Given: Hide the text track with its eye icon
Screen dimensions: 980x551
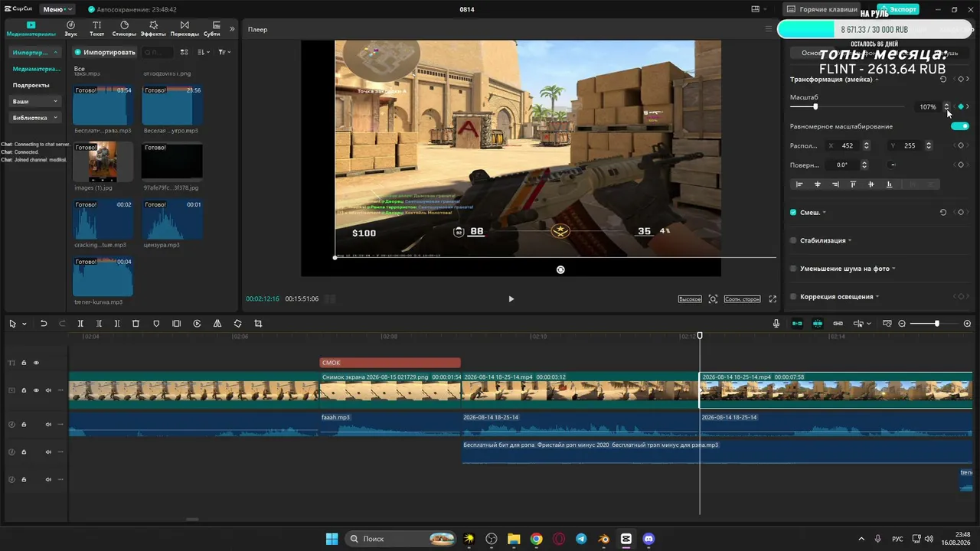Looking at the screenshot, I should pyautogui.click(x=36, y=363).
